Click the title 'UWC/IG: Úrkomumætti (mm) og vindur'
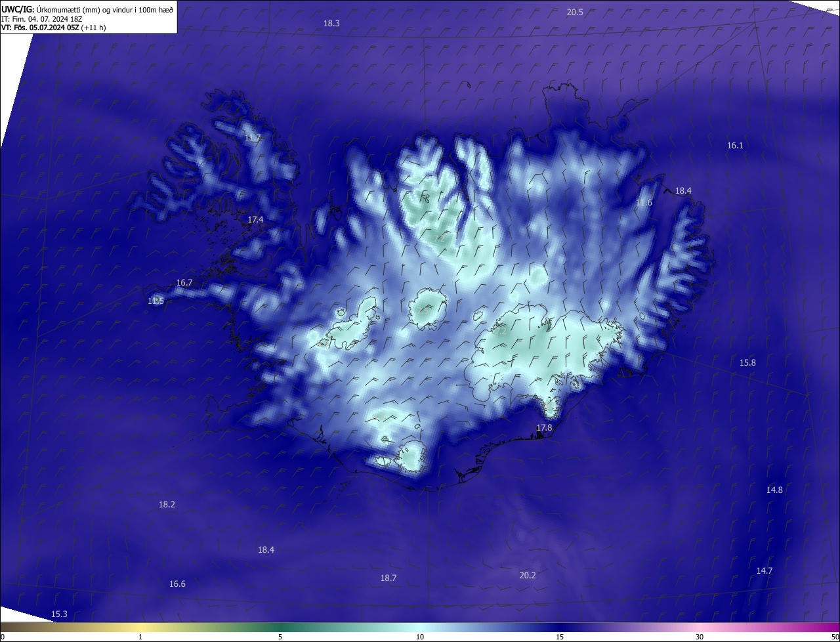Viewport: 840px width, 642px height. click(x=87, y=9)
